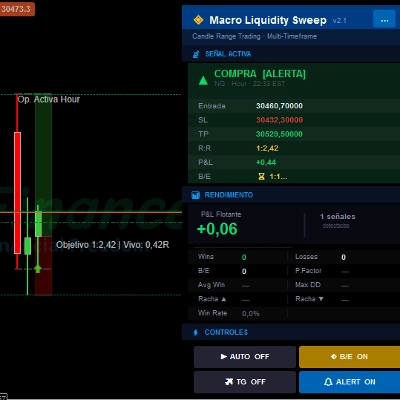
Task: Click the TP value 30529,50000
Action: [279, 134]
